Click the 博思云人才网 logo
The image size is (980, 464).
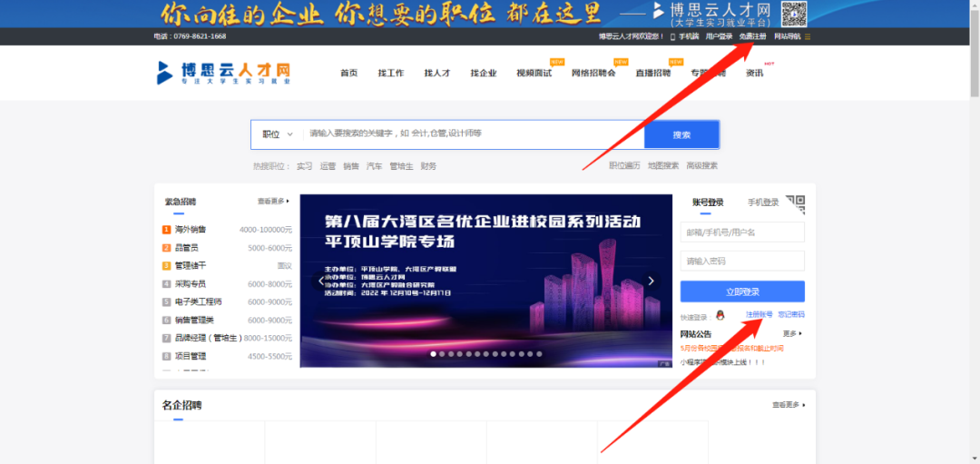coord(223,73)
